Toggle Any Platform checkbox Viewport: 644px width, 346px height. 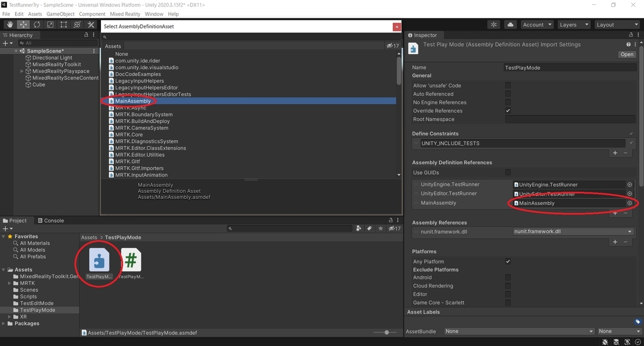[x=508, y=261]
